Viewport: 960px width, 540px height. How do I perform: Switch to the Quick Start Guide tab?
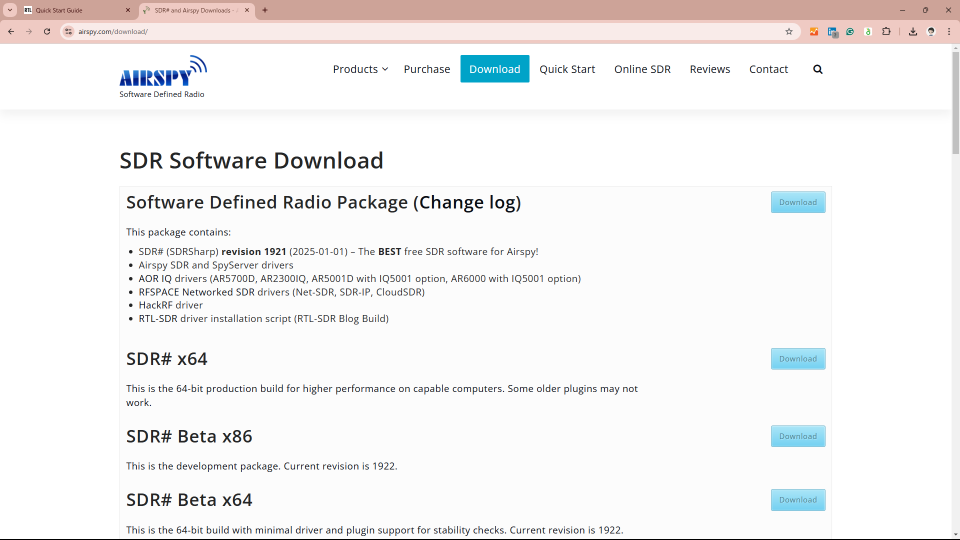(77, 10)
